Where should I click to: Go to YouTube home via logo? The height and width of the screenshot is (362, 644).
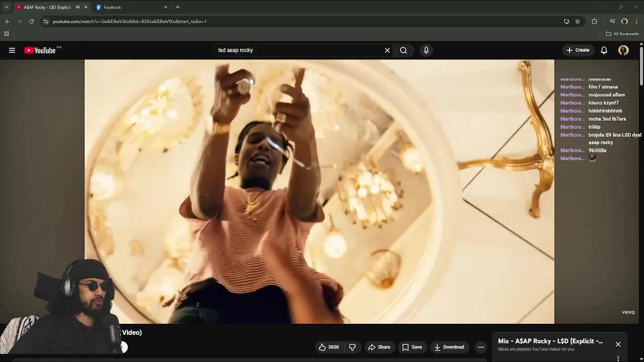40,50
